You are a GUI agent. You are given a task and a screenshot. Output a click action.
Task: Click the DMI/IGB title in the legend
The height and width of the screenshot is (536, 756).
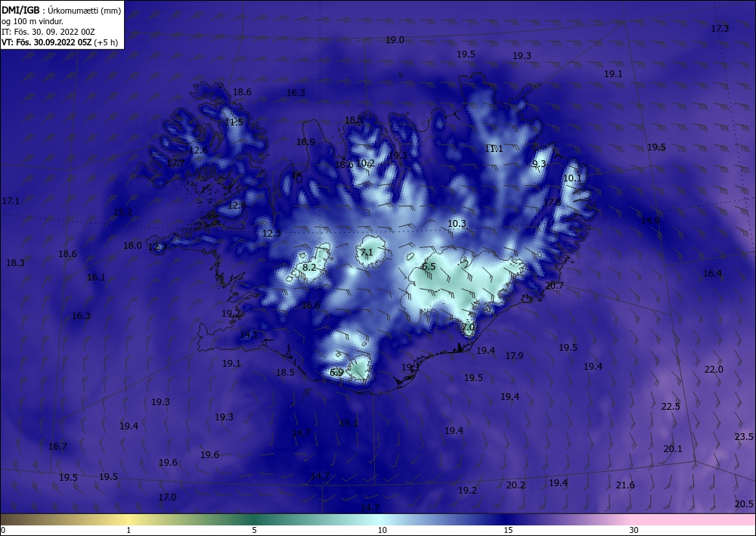(20, 10)
